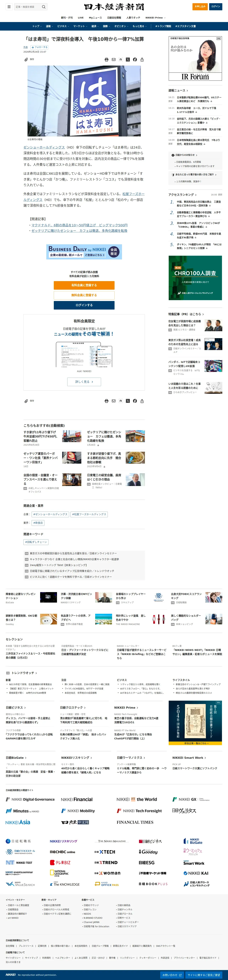Image resolution: width=228 pixels, height=980 pixels.
Task: Click the お問い合わせ button in the footer
Action: (x=172, y=975)
